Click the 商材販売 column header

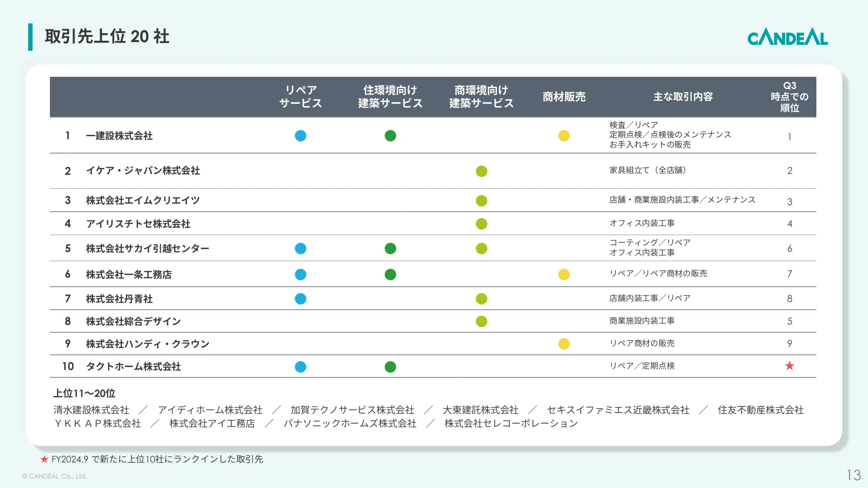(x=564, y=96)
